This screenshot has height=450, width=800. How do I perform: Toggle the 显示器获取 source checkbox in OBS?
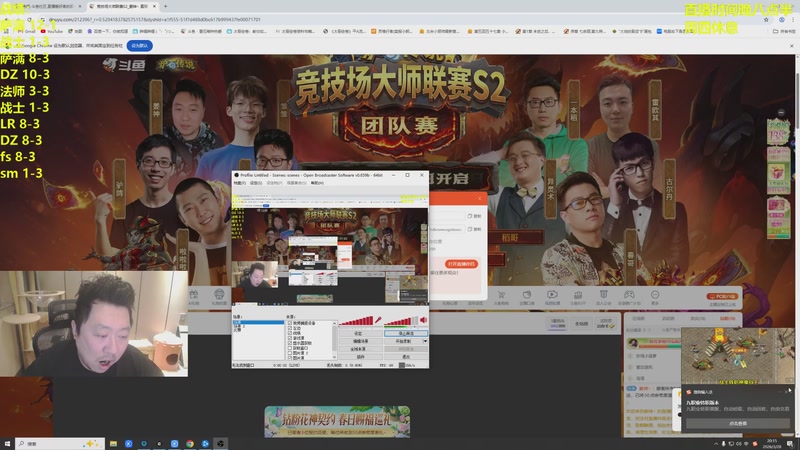pos(290,343)
